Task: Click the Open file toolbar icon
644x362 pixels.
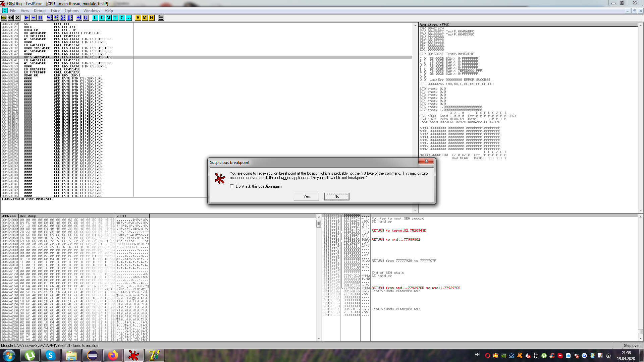Action: (4, 18)
